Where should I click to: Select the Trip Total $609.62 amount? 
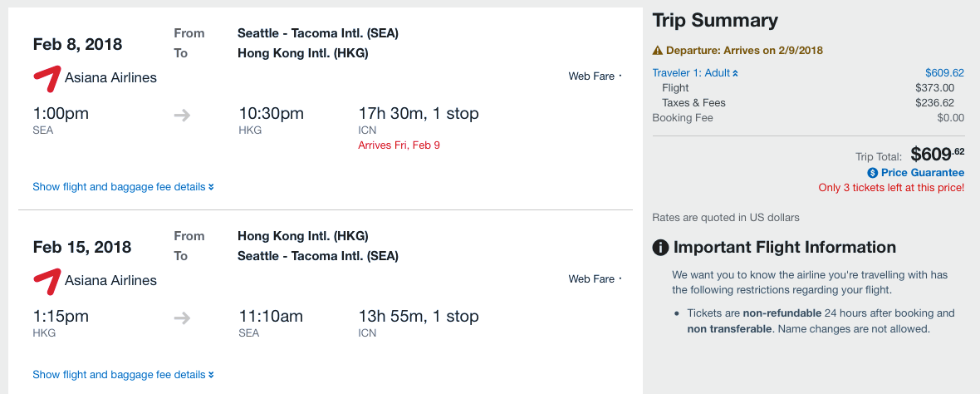pos(938,154)
